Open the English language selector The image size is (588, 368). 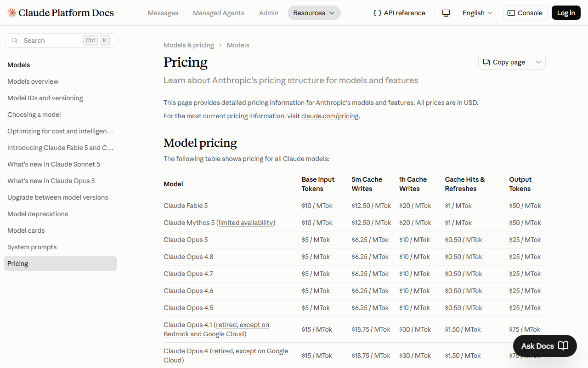click(478, 13)
